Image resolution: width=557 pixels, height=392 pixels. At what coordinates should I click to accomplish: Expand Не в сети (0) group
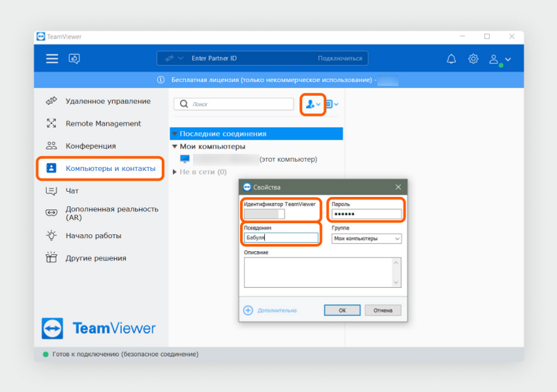tap(175, 172)
